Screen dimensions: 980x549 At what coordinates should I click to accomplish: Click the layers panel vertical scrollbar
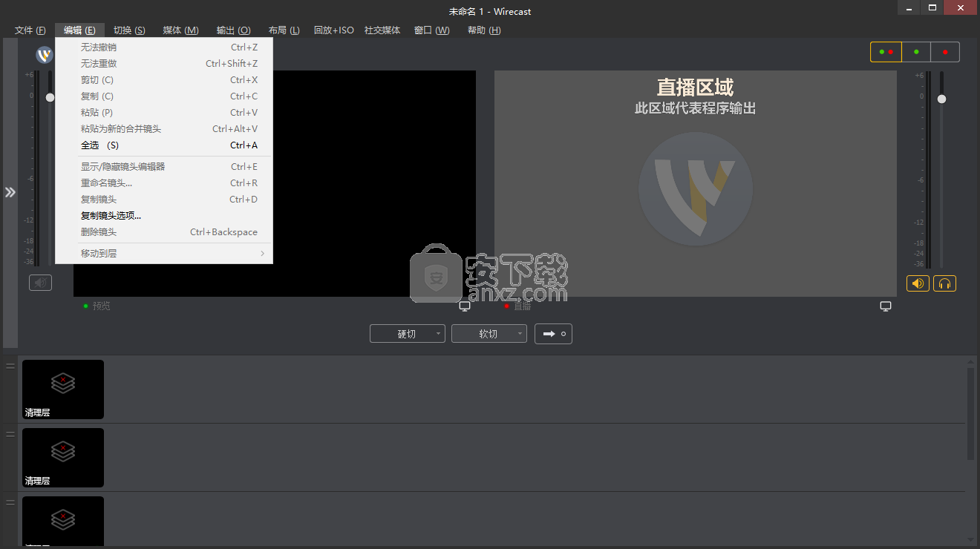point(971,414)
